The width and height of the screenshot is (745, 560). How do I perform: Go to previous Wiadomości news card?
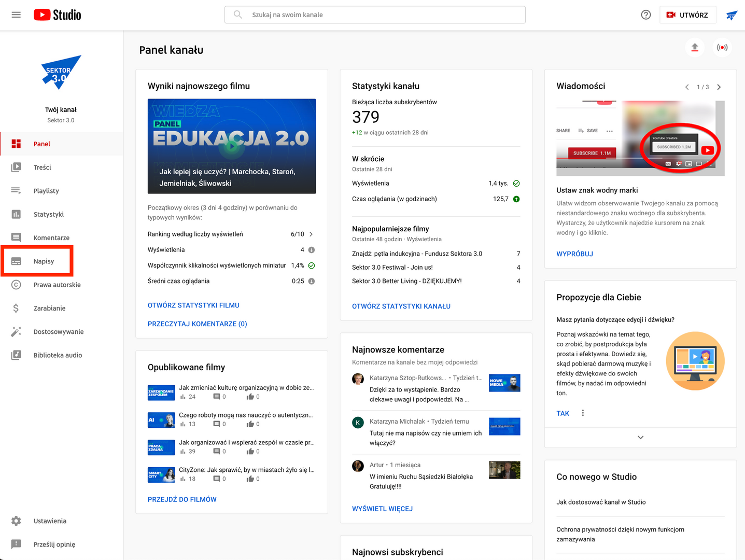click(687, 87)
